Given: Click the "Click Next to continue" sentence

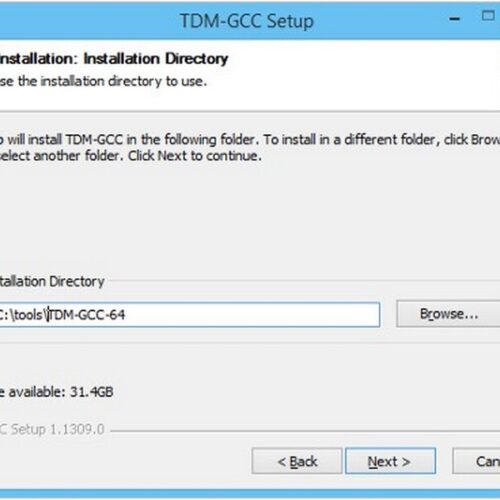Looking at the screenshot, I should coord(195,156).
